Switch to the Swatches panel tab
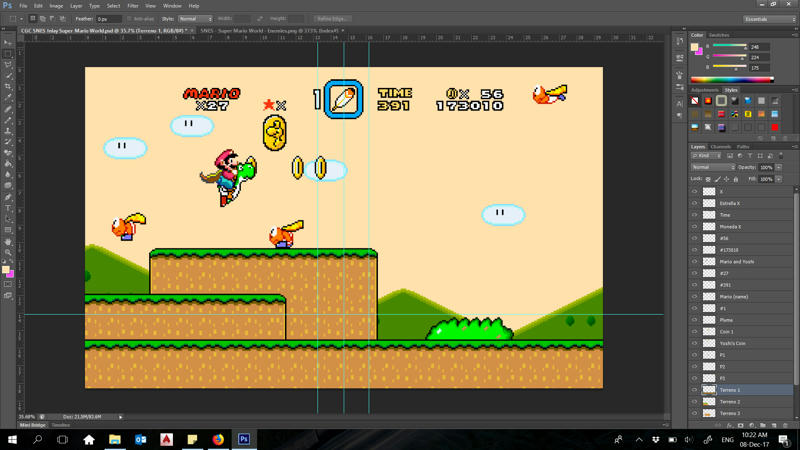 coord(719,35)
